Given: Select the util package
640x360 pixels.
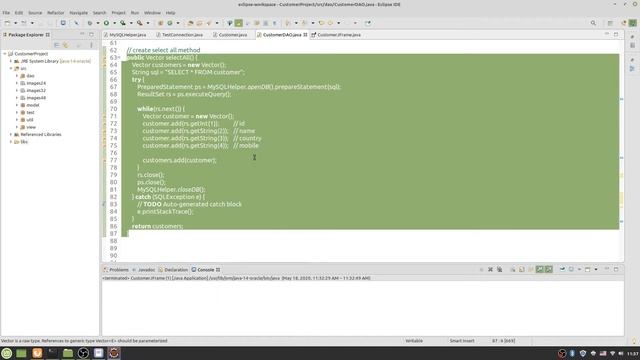Looking at the screenshot, I should (x=30, y=120).
